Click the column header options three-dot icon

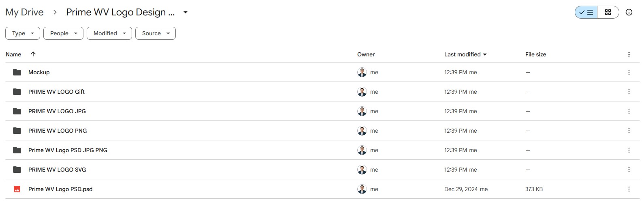click(629, 54)
